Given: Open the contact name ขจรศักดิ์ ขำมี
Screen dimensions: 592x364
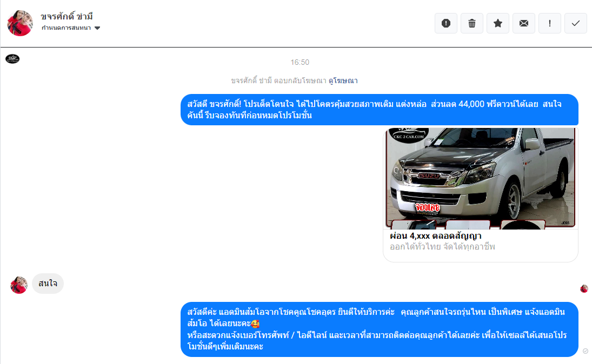Looking at the screenshot, I should (x=67, y=17).
